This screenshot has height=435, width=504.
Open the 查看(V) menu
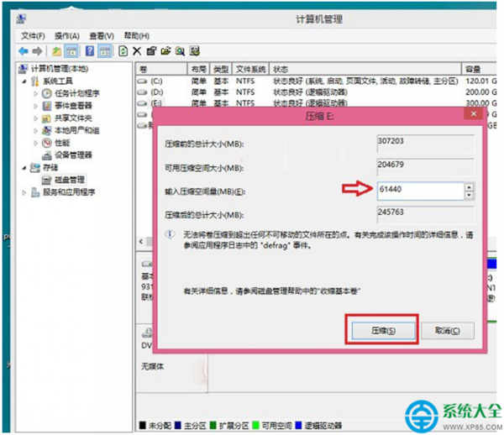[x=102, y=36]
